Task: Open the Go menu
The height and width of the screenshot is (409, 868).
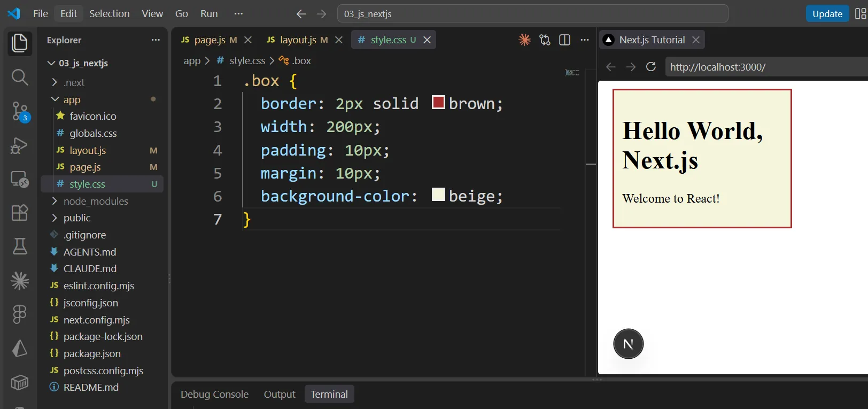Action: point(182,14)
